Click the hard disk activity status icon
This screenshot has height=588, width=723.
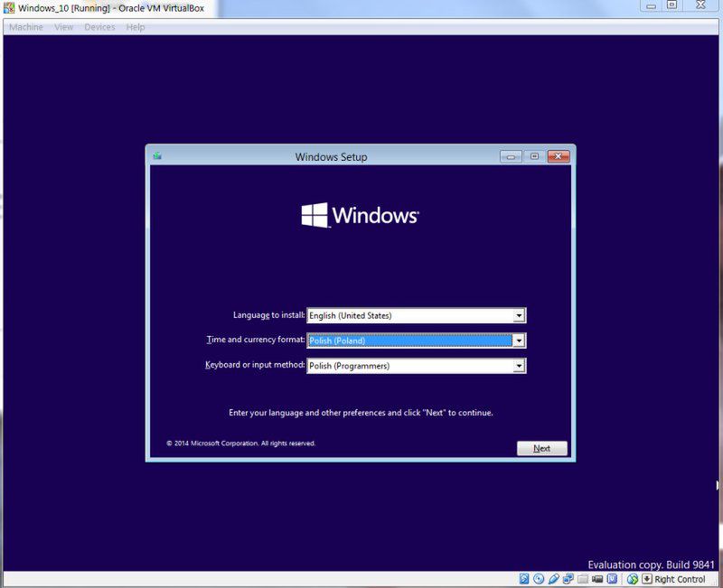click(524, 579)
